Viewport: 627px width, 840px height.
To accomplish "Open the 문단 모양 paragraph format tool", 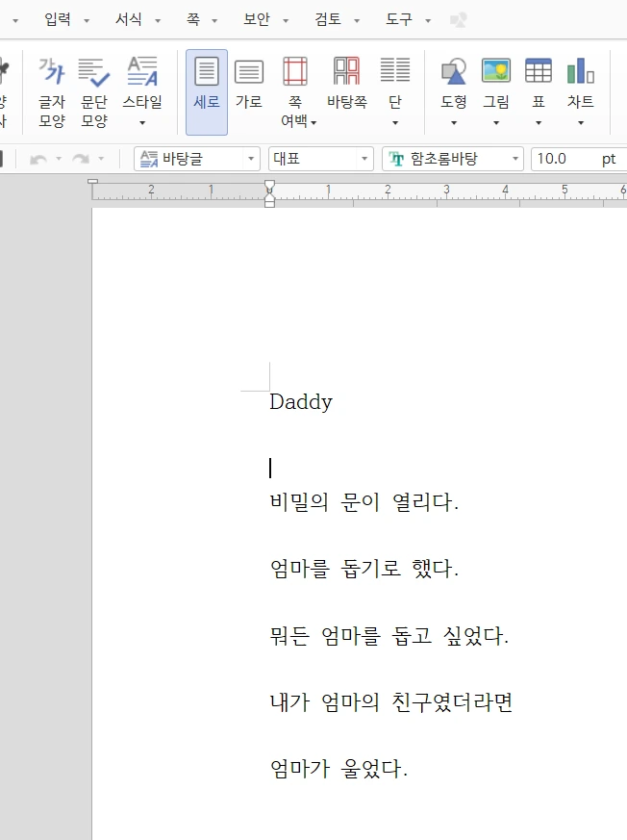I will pyautogui.click(x=94, y=92).
